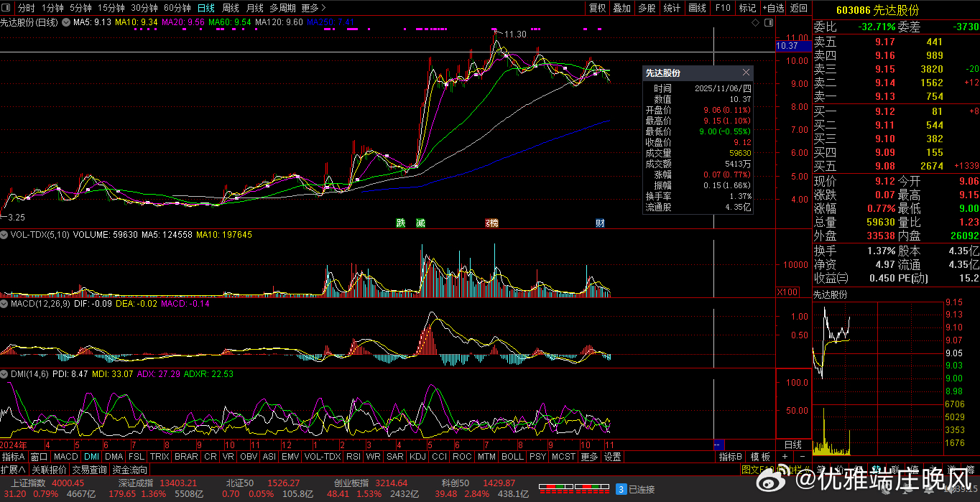Select the MACD indicator tab

(65, 457)
